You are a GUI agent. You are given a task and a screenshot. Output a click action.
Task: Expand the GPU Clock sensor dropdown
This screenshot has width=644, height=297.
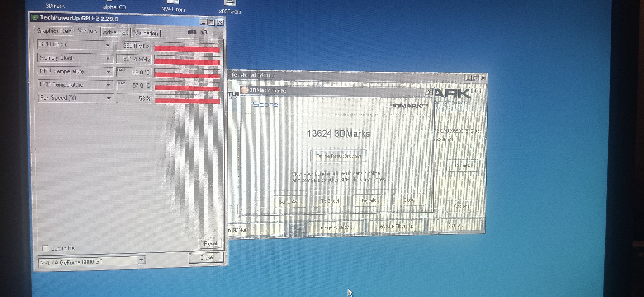[108, 45]
